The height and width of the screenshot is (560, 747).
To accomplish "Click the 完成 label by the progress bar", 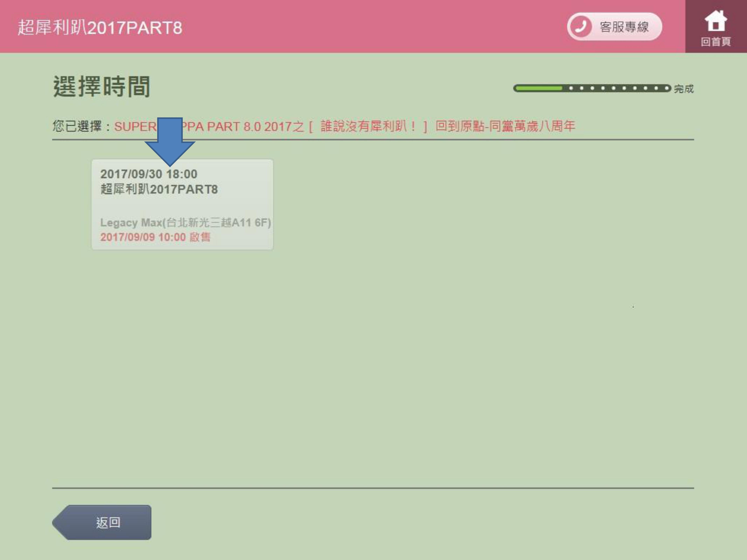I will tap(684, 89).
